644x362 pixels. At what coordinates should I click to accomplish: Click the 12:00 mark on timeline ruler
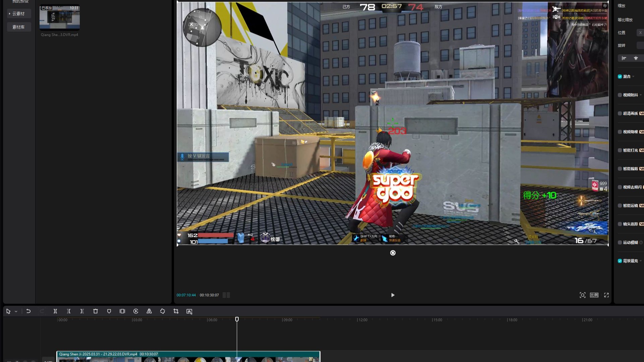coord(362,320)
